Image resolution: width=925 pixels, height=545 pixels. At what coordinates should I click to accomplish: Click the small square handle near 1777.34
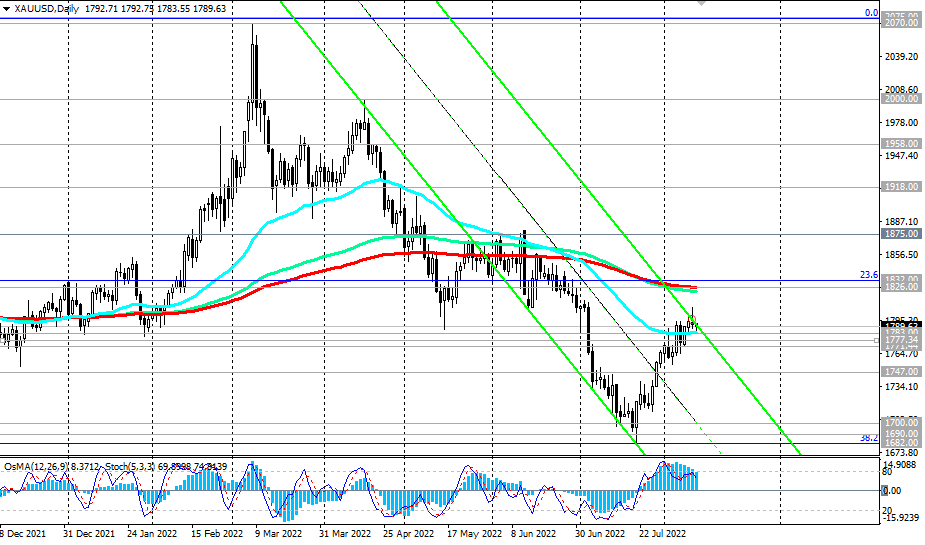[x=877, y=340]
